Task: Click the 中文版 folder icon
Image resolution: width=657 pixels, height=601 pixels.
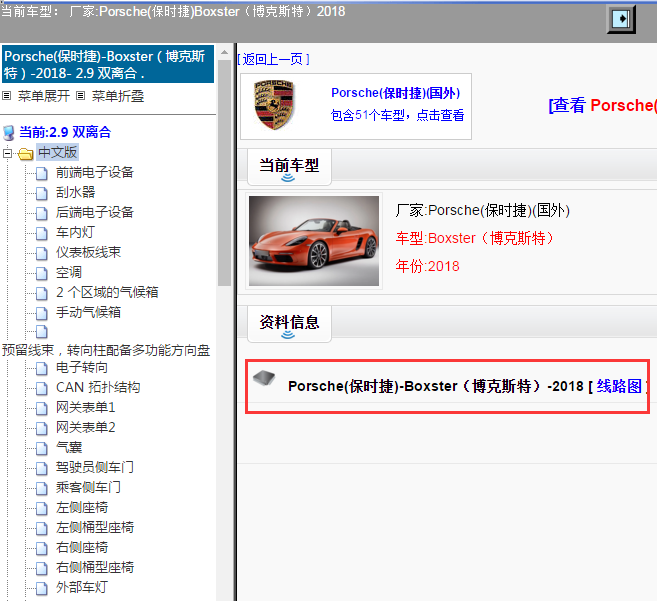Action: click(x=26, y=154)
